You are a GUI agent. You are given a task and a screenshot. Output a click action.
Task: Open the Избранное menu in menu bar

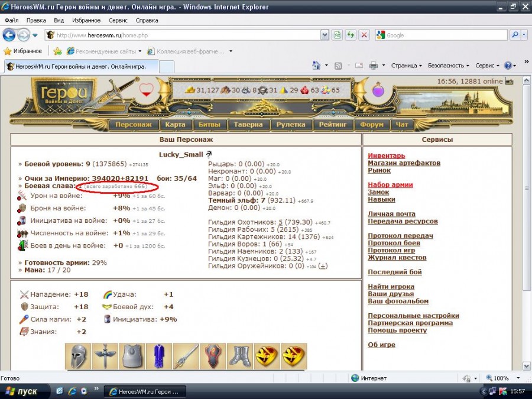(86, 20)
